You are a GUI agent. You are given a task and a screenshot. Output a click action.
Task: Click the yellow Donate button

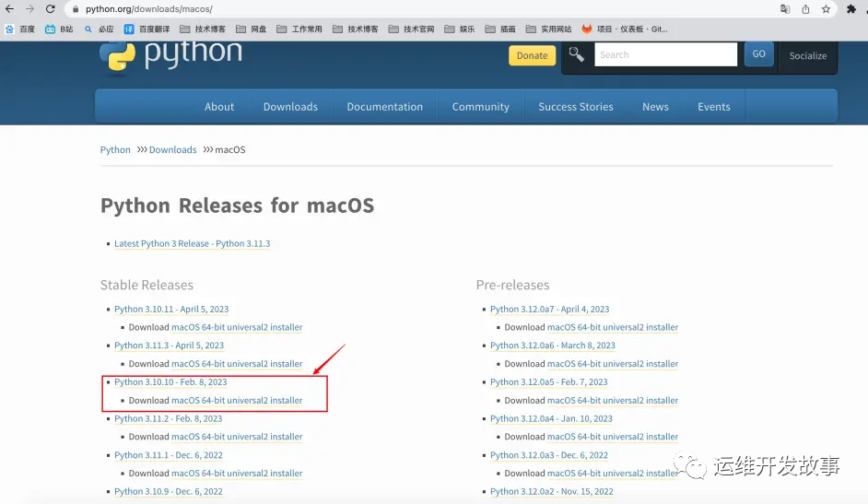tap(532, 55)
